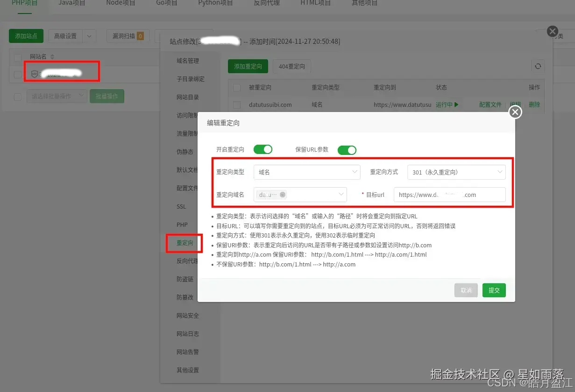Close the 编辑重定向 dialog with its X icon
Screen dimensions: 575x392
(x=515, y=112)
